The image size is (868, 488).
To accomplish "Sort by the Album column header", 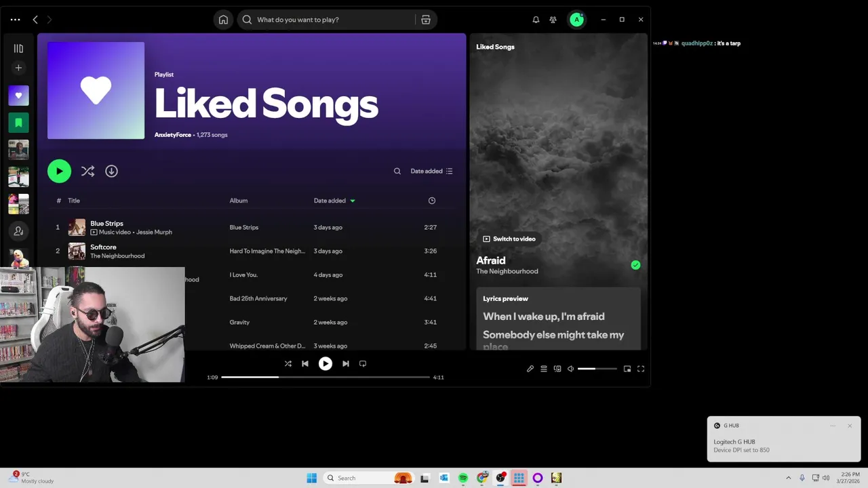I will click(x=239, y=201).
